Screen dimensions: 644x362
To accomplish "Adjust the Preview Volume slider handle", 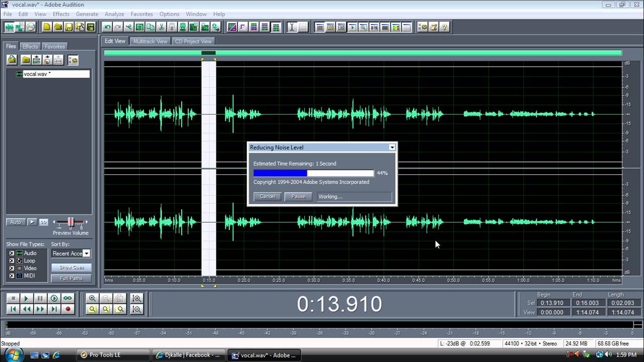I will tap(70, 222).
